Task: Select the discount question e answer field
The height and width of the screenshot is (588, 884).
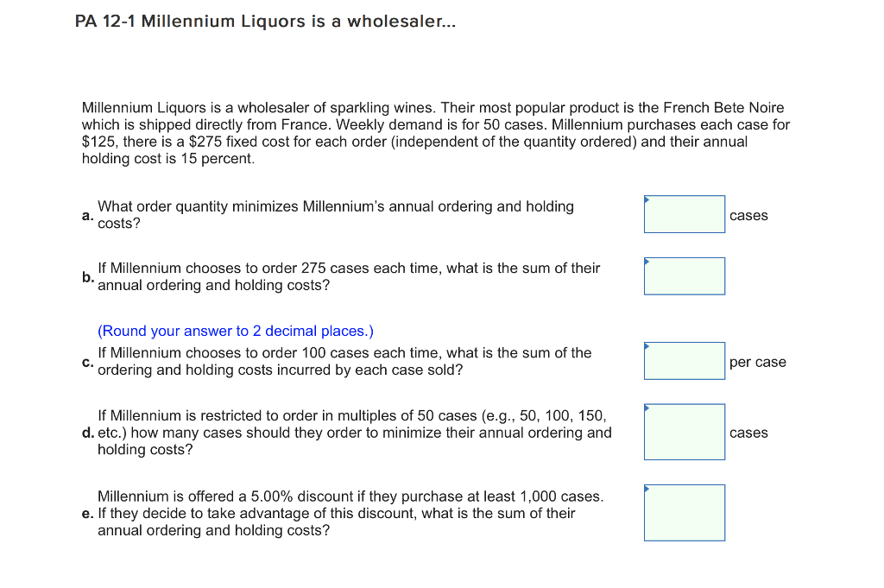Action: coord(685,513)
